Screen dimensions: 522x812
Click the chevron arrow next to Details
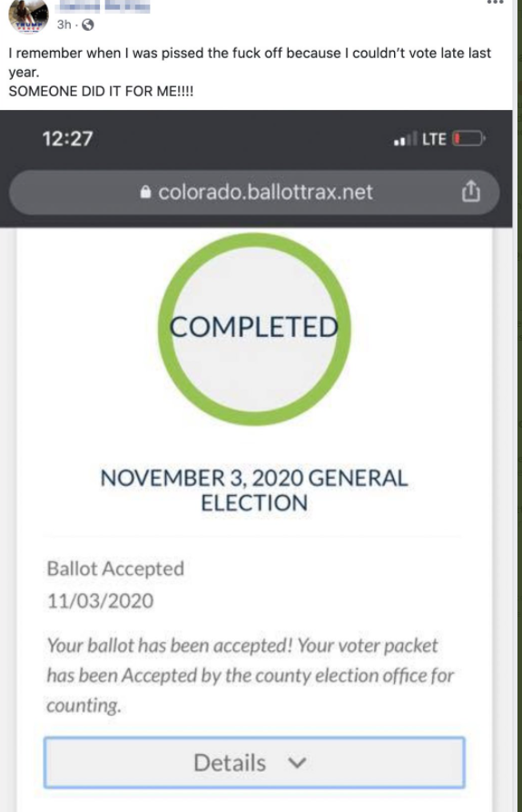click(x=297, y=763)
